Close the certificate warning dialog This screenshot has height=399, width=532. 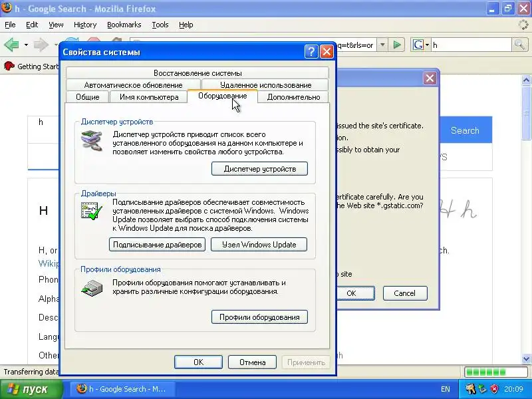click(430, 78)
